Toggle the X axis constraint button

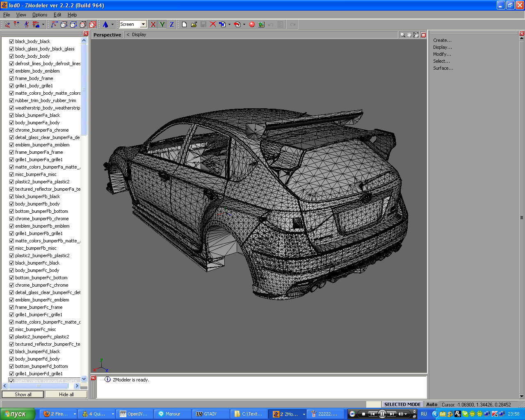pos(153,25)
